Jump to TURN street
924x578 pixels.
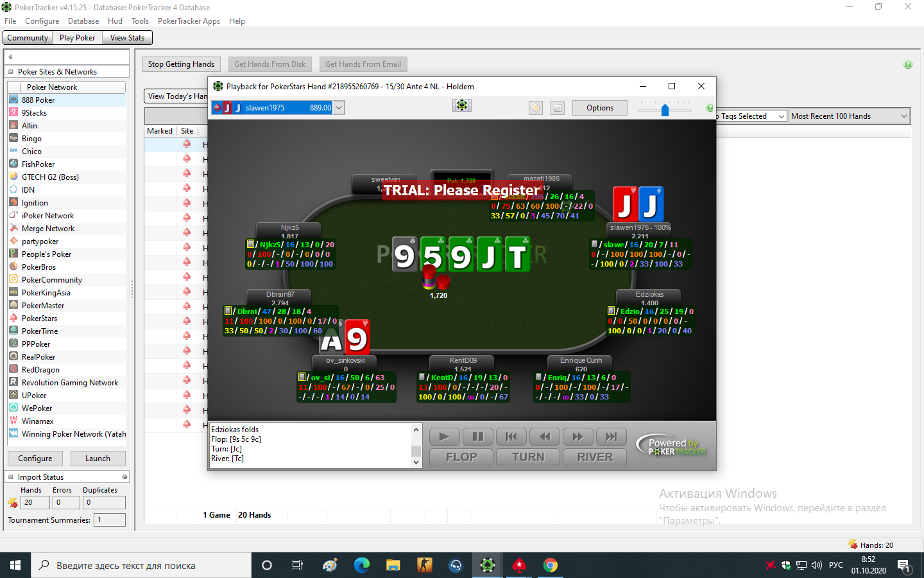pyautogui.click(x=528, y=457)
